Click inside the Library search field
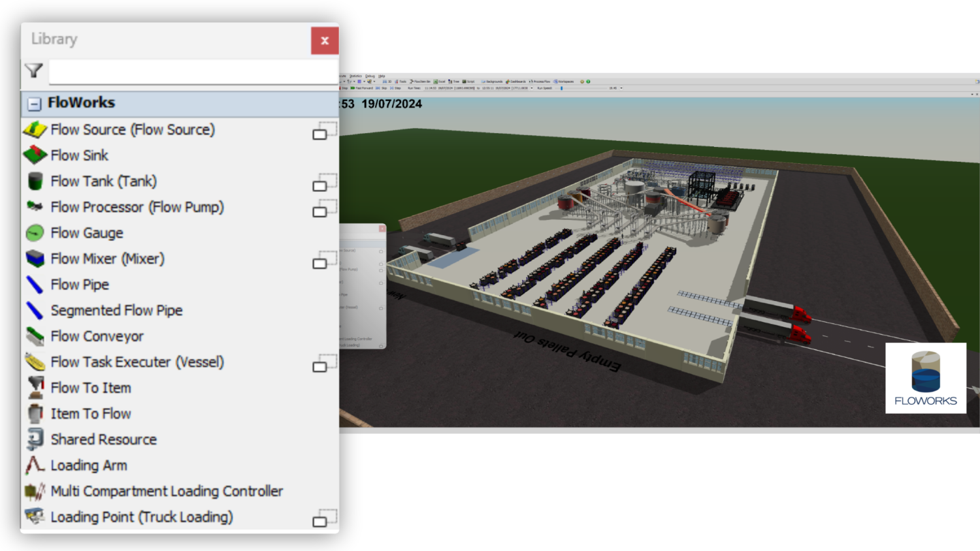The height and width of the screenshot is (551, 980). pyautogui.click(x=189, y=71)
